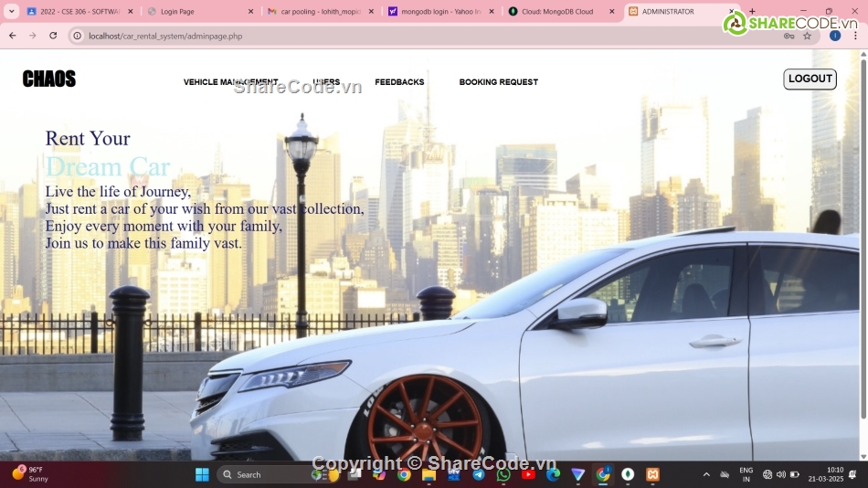The width and height of the screenshot is (868, 488).
Task: Click the CHAOS logo
Action: (49, 80)
